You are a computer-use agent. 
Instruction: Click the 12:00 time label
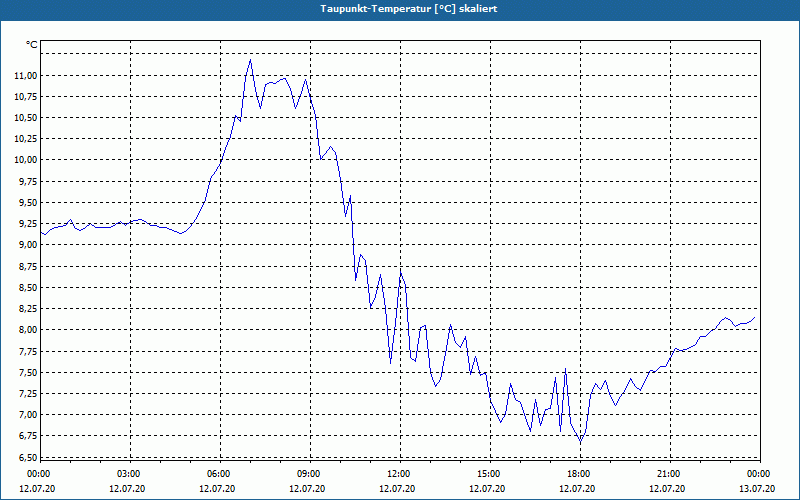[x=401, y=474]
